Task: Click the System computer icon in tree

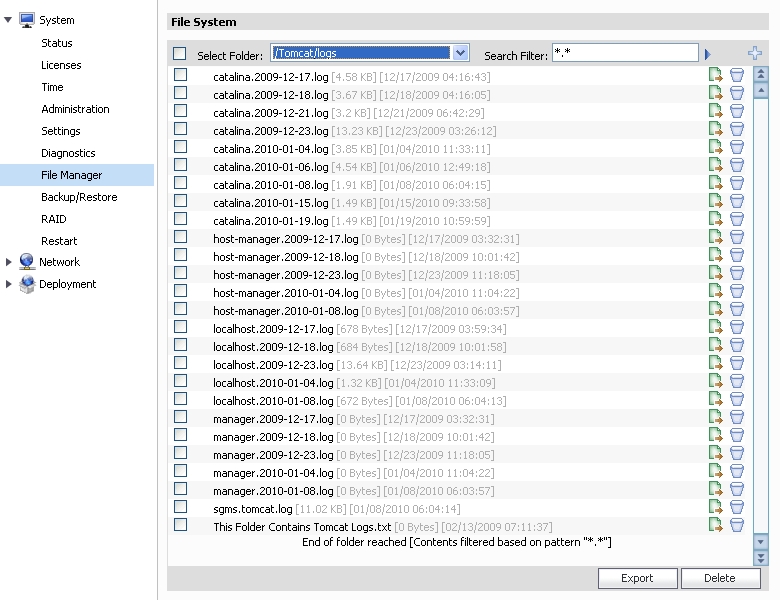Action: 27,20
